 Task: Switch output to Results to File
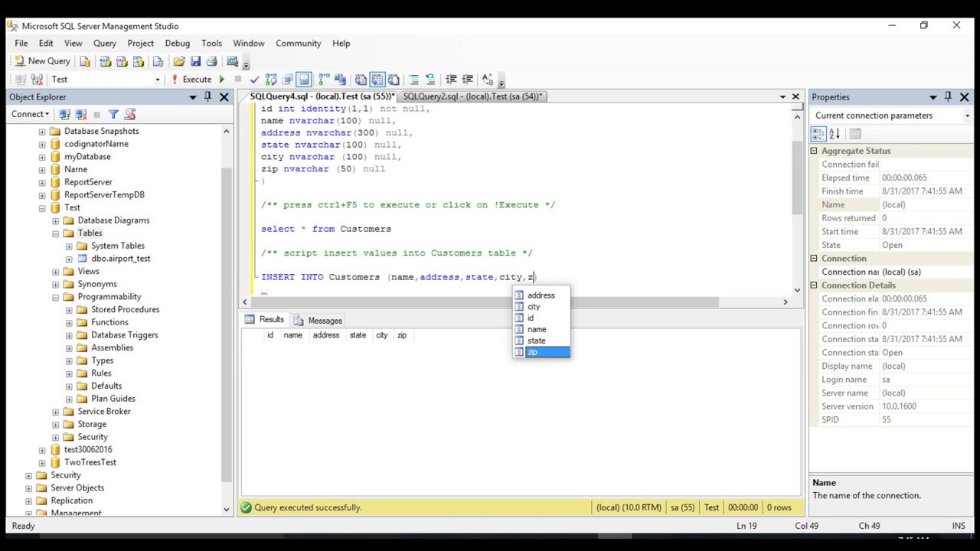pyautogui.click(x=394, y=80)
